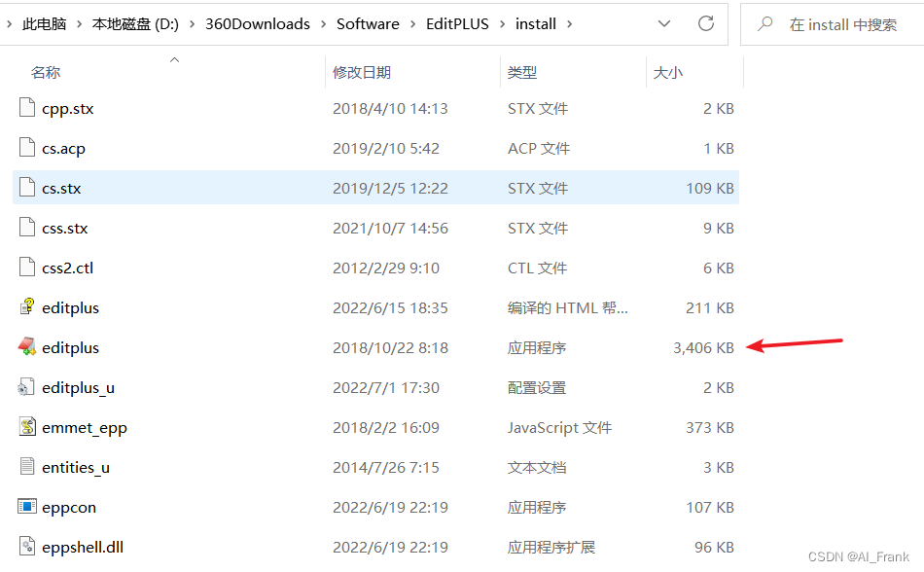Click the size 96 KB
924x572 pixels.
point(714,548)
